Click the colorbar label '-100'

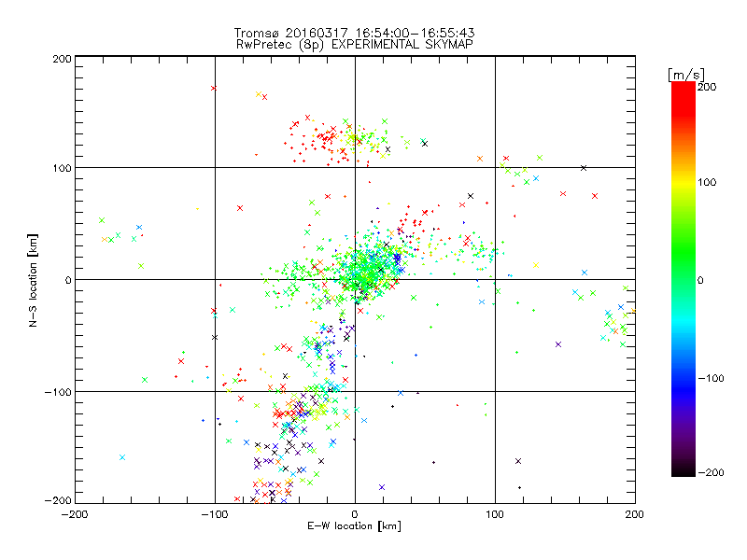point(711,378)
